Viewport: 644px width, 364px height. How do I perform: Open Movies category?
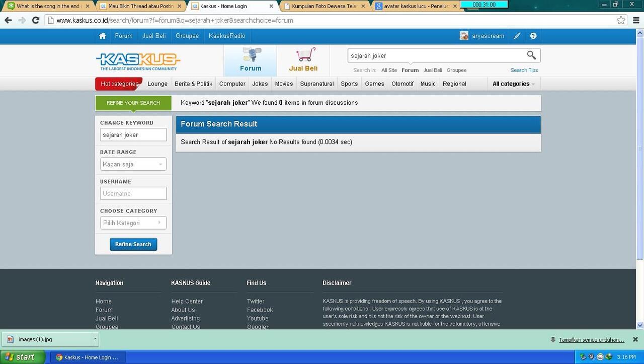[x=284, y=84]
